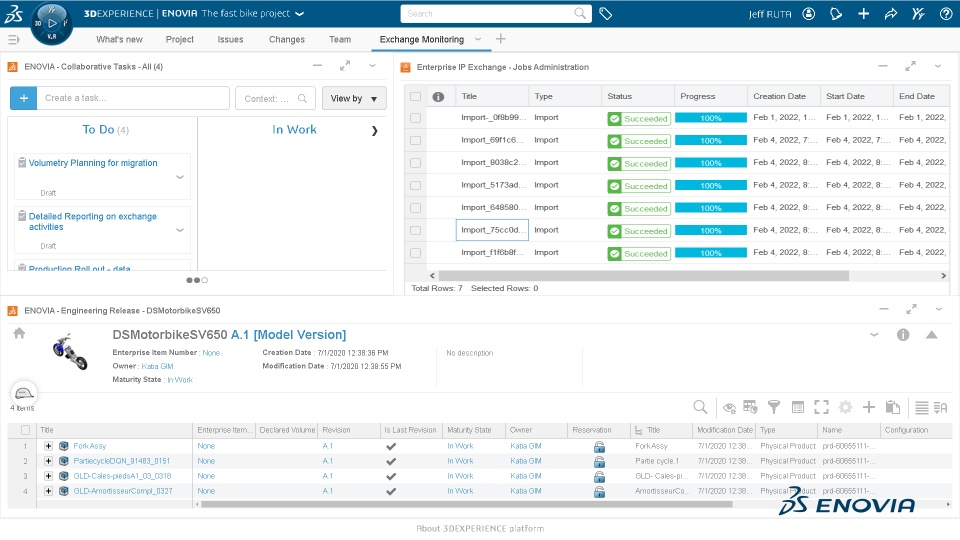The height and width of the screenshot is (540, 960).
Task: Open the View by dropdown
Action: (354, 98)
